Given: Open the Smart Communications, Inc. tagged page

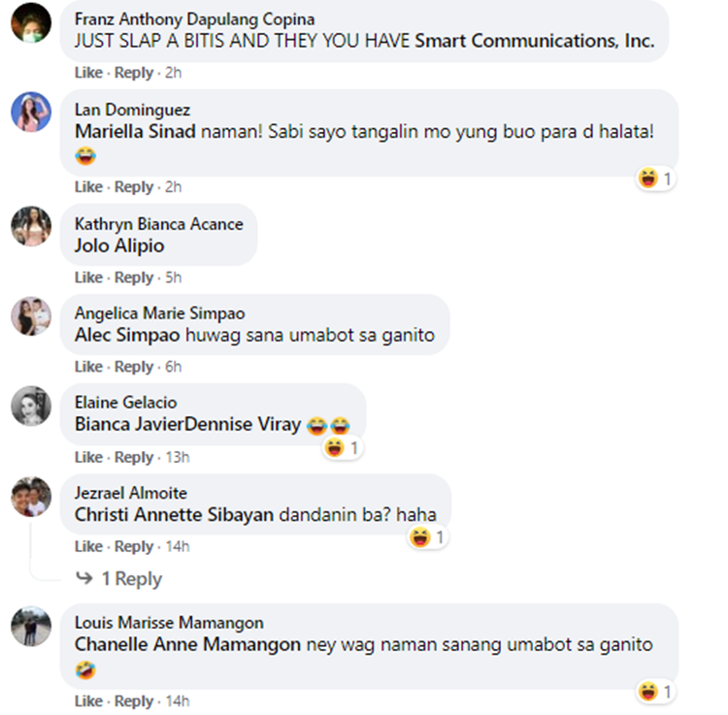Looking at the screenshot, I should point(535,41).
